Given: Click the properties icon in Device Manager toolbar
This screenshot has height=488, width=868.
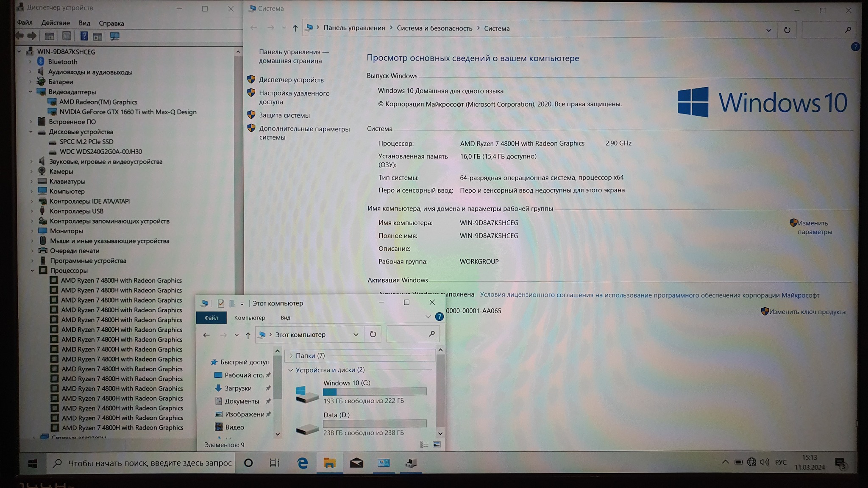Looking at the screenshot, I should point(67,36).
